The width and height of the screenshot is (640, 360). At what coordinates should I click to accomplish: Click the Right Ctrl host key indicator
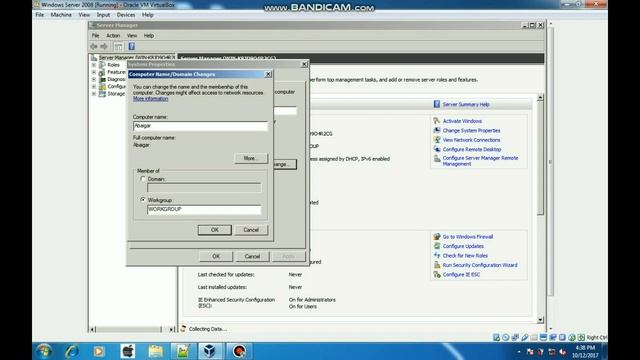[596, 338]
